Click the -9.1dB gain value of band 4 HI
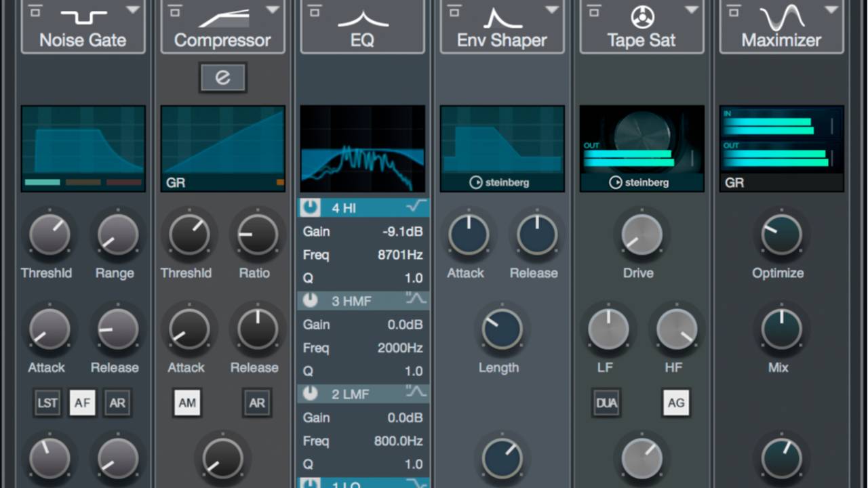The height and width of the screenshot is (488, 868). click(x=402, y=232)
